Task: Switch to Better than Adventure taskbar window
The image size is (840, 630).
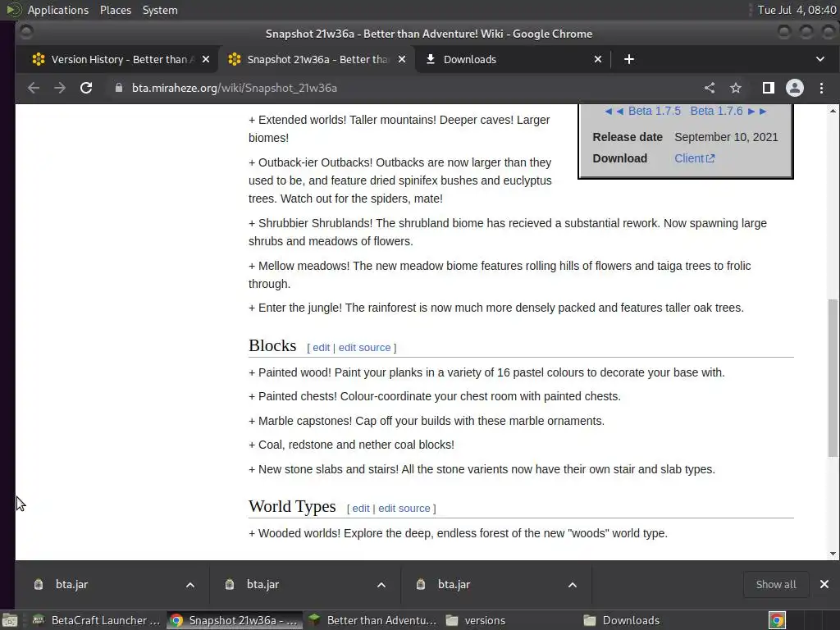Action: [x=372, y=620]
